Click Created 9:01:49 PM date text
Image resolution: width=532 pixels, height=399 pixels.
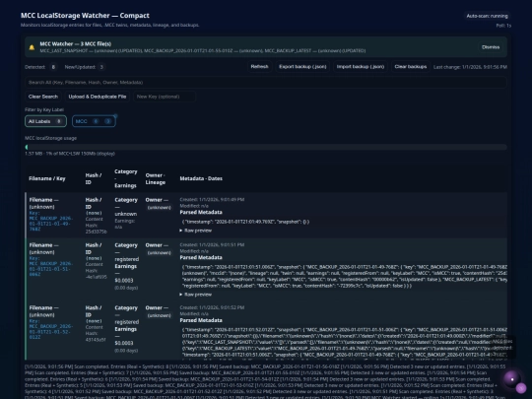tap(212, 199)
